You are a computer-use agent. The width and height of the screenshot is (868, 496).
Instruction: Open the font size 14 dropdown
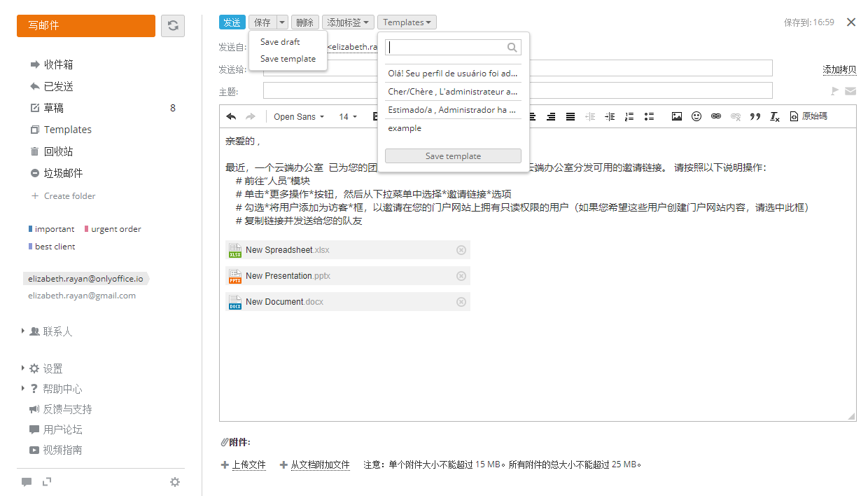[348, 117]
